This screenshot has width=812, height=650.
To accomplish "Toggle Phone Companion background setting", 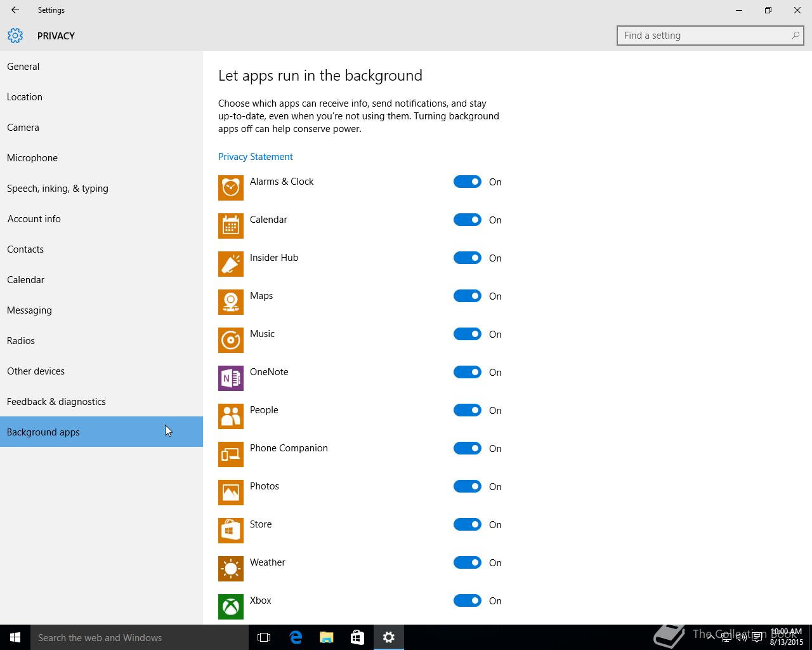I will click(468, 448).
